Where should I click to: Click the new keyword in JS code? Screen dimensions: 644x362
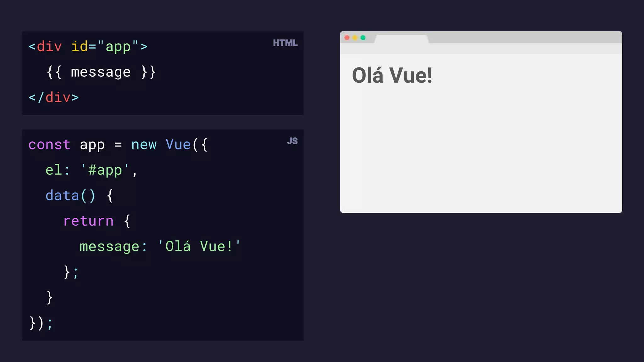[144, 145]
